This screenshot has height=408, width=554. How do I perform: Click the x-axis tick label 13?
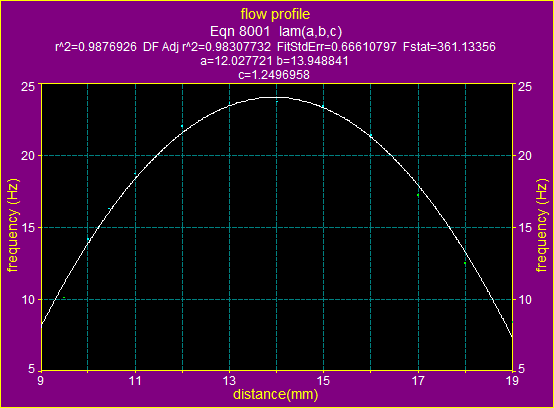pyautogui.click(x=230, y=380)
